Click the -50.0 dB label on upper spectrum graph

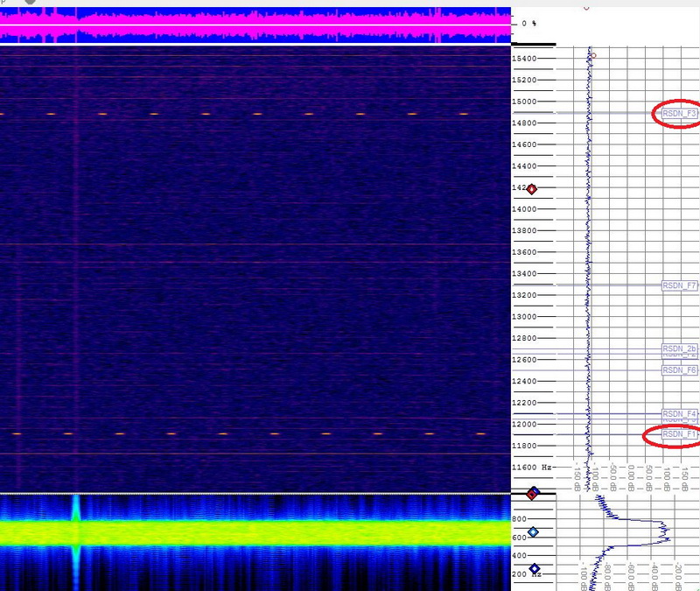[x=612, y=477]
